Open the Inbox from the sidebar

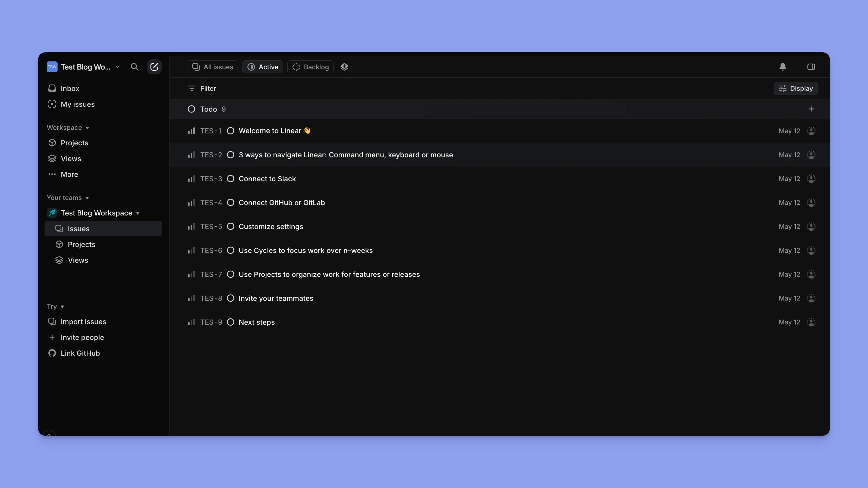pos(70,88)
